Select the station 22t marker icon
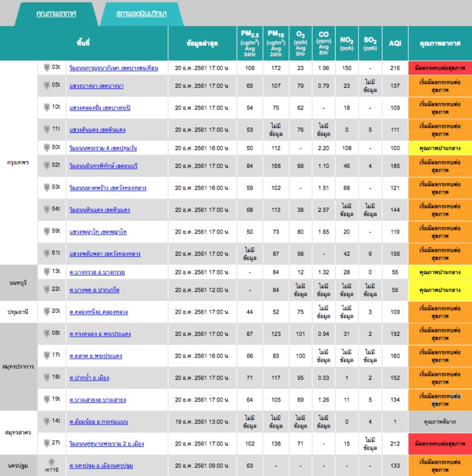This screenshot has width=472, height=476. (46, 289)
